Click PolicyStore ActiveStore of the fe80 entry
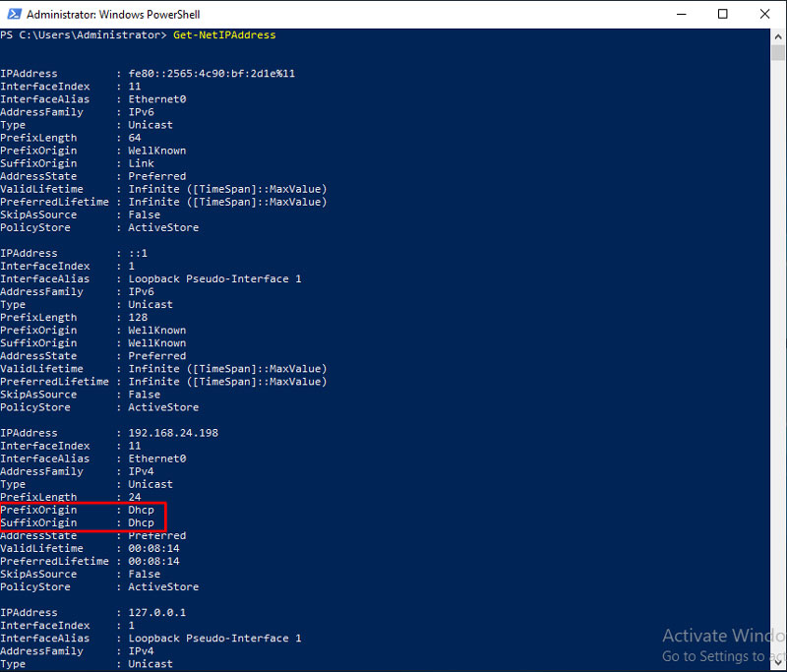Viewport: 787px width, 672px height. (163, 228)
